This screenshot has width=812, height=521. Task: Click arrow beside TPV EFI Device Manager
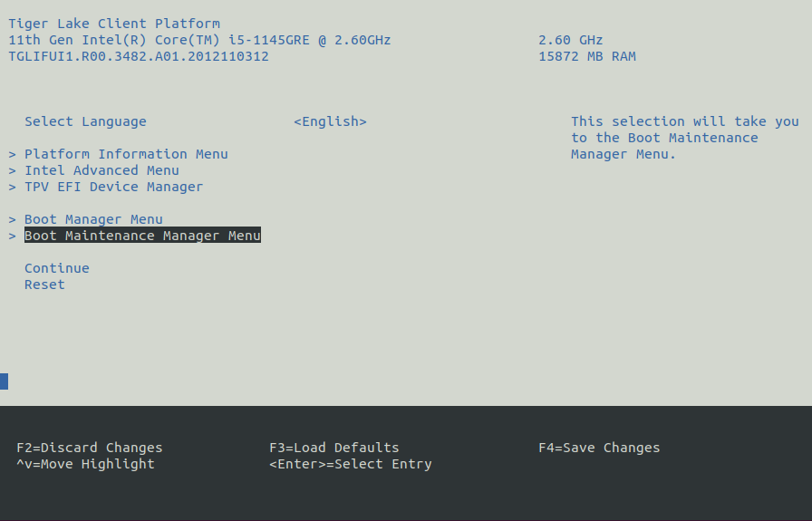(x=13, y=187)
